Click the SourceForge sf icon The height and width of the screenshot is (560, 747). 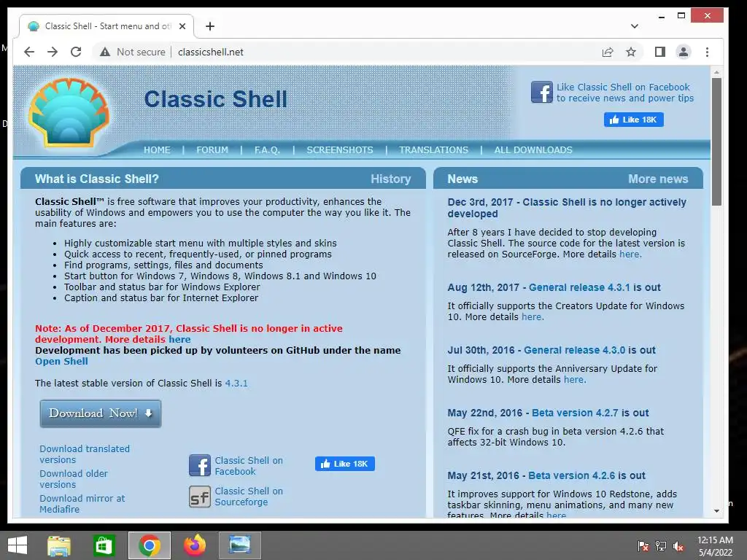(x=200, y=497)
